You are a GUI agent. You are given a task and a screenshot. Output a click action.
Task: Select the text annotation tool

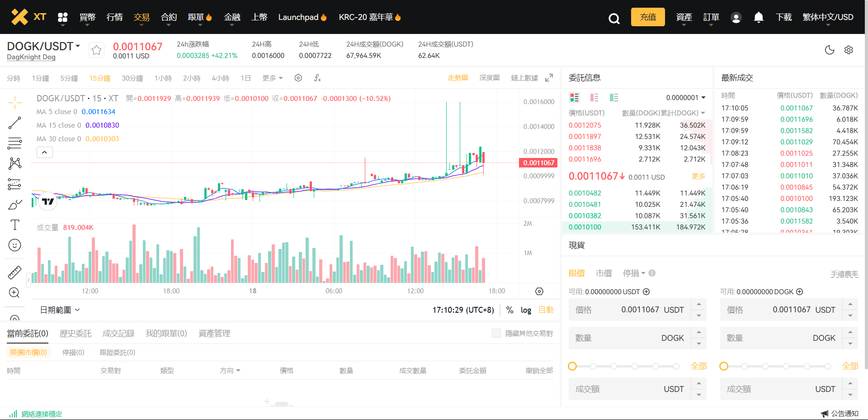click(15, 224)
